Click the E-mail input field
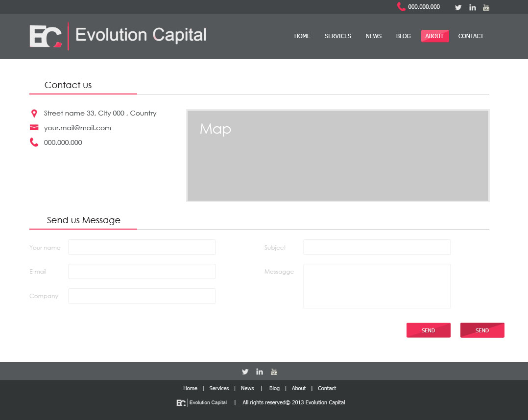528x420 pixels. click(x=142, y=271)
